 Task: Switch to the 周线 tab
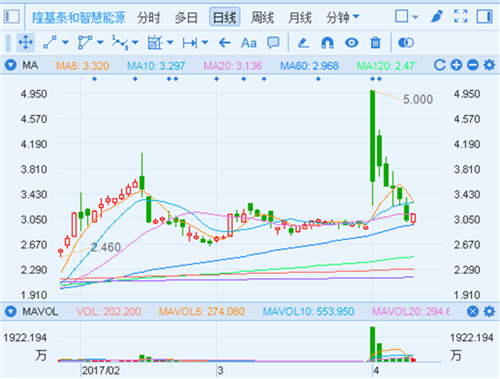tap(262, 17)
